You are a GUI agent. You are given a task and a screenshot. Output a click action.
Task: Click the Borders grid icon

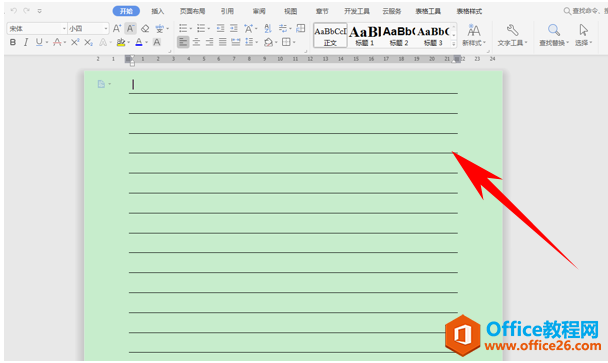(286, 42)
